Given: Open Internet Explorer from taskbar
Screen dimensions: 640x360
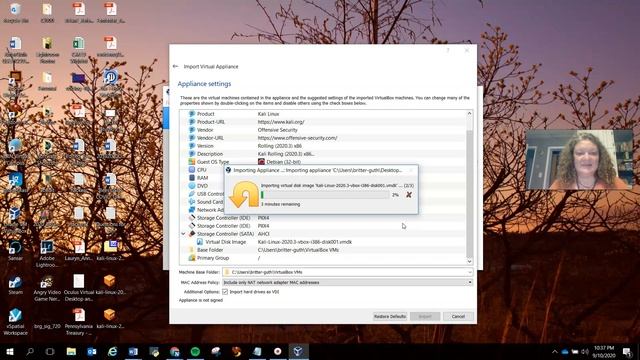Looking at the screenshot, I should pyautogui.click(x=113, y=351).
